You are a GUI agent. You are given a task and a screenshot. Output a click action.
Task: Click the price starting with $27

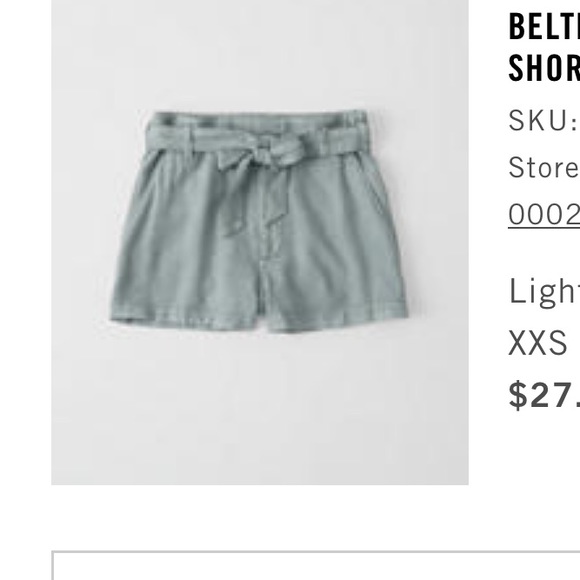pyautogui.click(x=544, y=395)
